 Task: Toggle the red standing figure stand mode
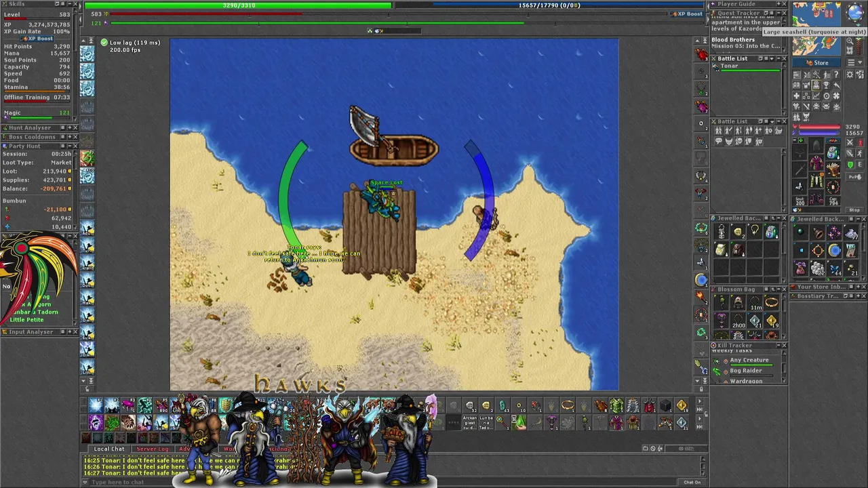pyautogui.click(x=860, y=142)
